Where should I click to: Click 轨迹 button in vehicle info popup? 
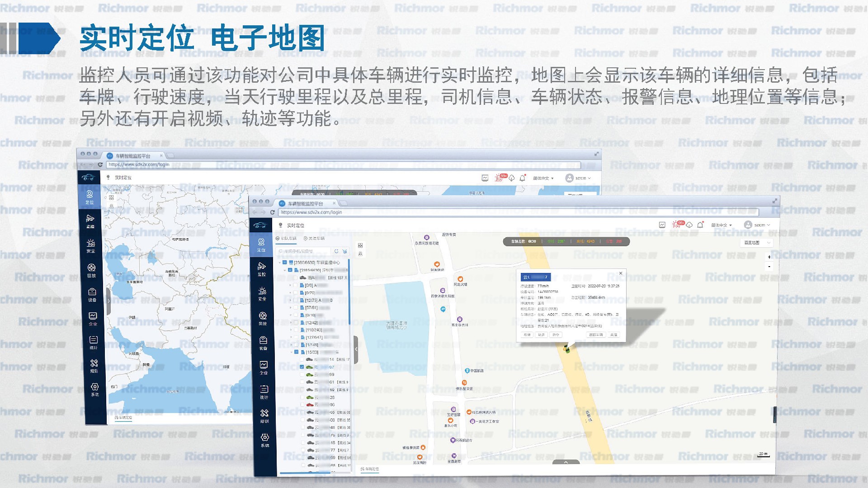(541, 335)
